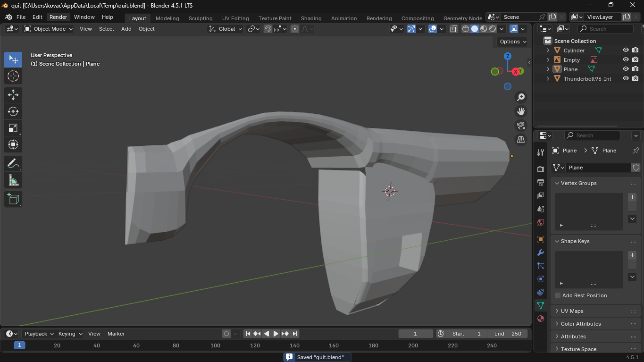Image resolution: width=644 pixels, height=362 pixels.
Task: Select the Cursor tool in the toolbar
Action: coord(13,76)
